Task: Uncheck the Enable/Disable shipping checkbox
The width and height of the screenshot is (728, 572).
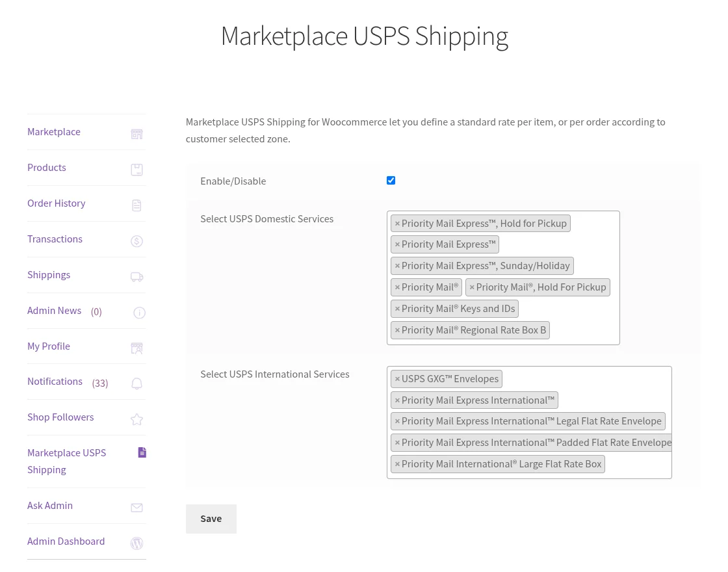Action: pos(391,180)
